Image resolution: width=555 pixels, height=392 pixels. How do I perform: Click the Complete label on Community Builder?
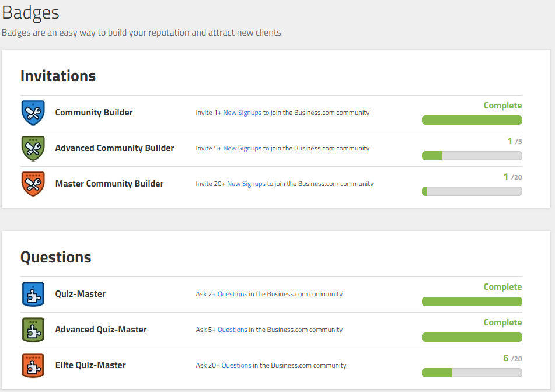tap(503, 106)
